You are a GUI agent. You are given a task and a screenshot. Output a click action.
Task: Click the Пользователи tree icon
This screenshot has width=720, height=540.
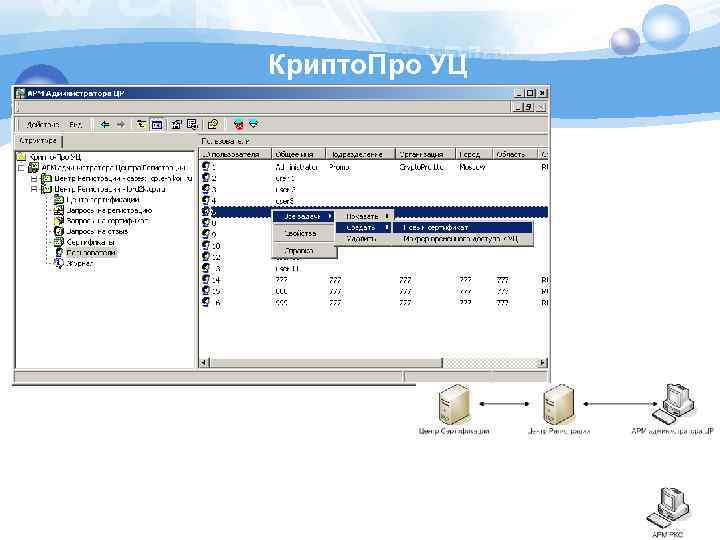[x=59, y=253]
